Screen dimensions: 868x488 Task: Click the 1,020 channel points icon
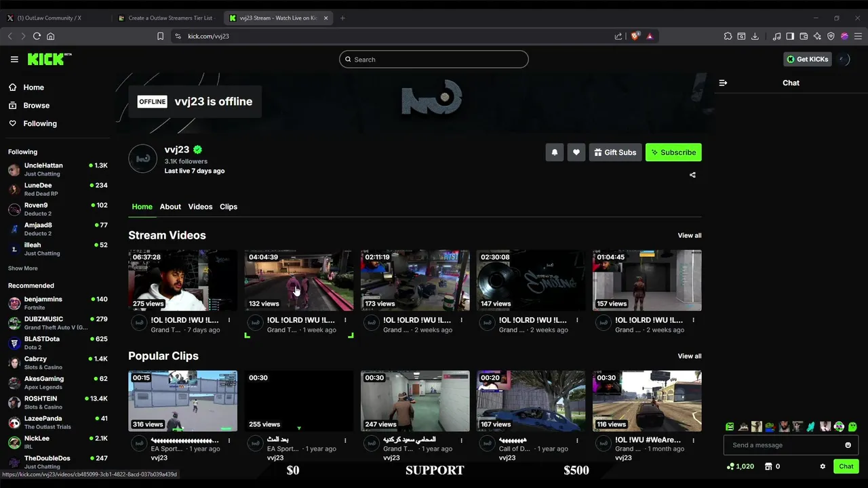(x=730, y=466)
